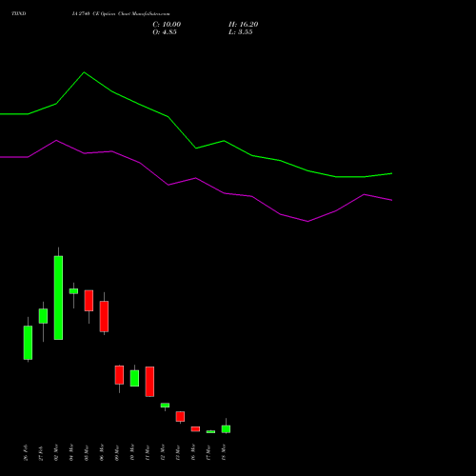The image size is (476, 476).
Task: Click the peak of the green line
Action: click(84, 72)
